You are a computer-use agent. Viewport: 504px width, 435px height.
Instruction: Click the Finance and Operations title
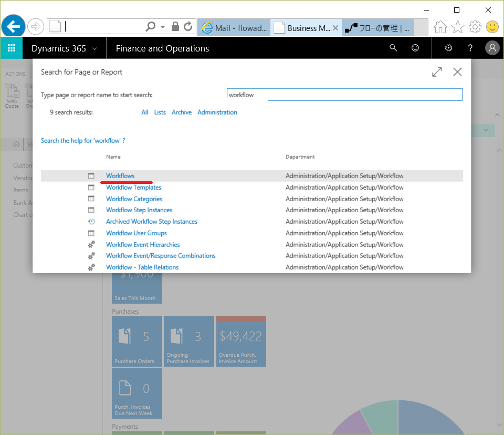(x=162, y=48)
